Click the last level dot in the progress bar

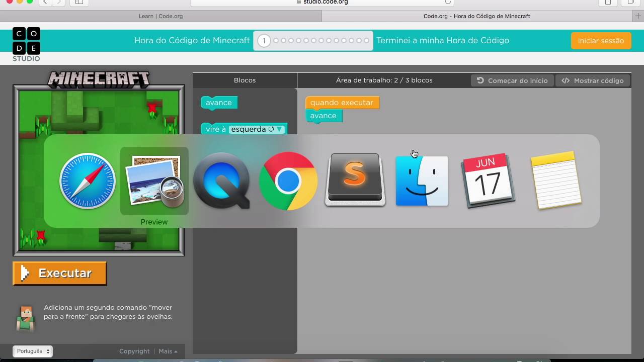tap(366, 41)
